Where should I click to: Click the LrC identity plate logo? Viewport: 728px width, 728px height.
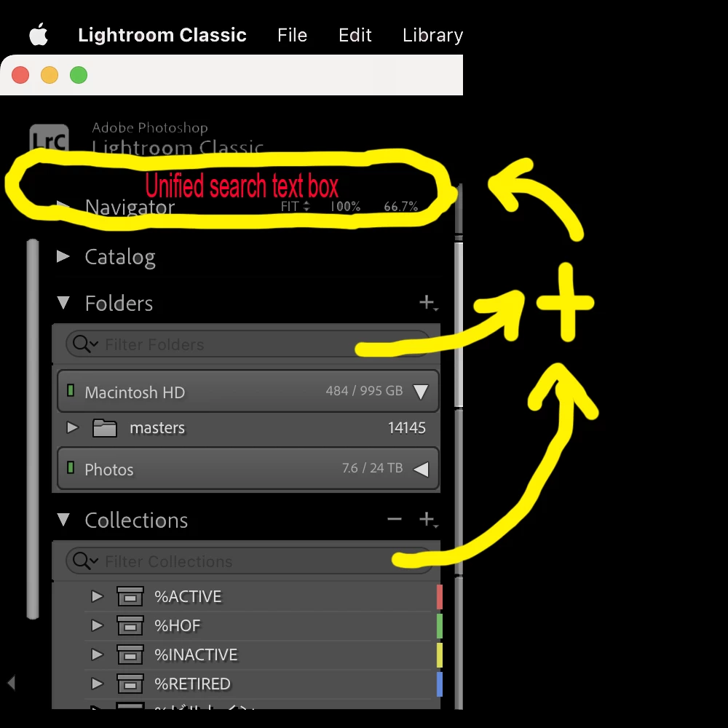(x=50, y=138)
